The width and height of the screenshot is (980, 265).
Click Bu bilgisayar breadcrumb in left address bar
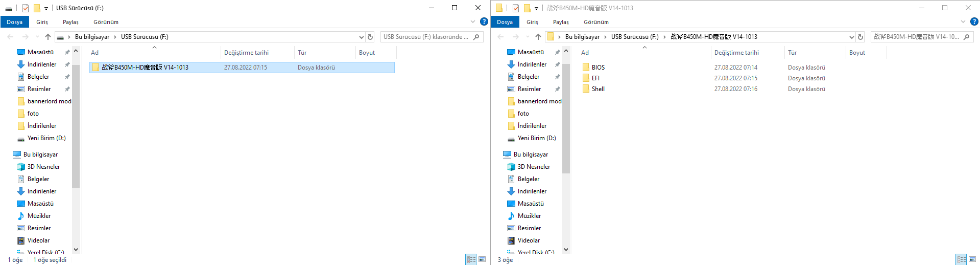92,37
